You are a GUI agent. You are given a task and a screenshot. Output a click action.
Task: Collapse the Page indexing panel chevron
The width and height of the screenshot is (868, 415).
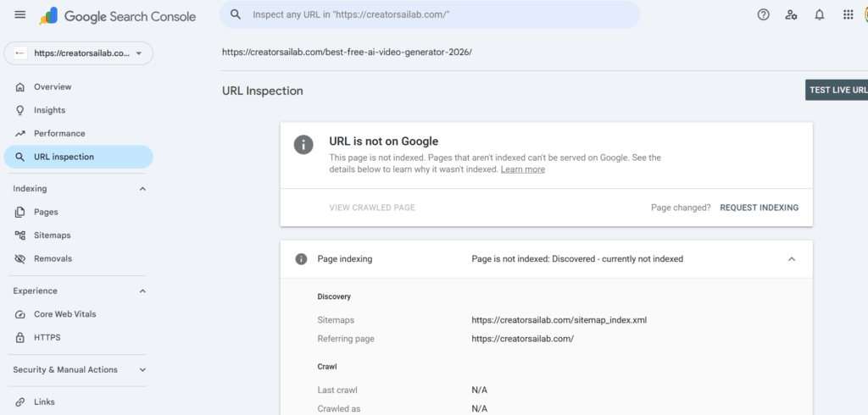pyautogui.click(x=792, y=259)
